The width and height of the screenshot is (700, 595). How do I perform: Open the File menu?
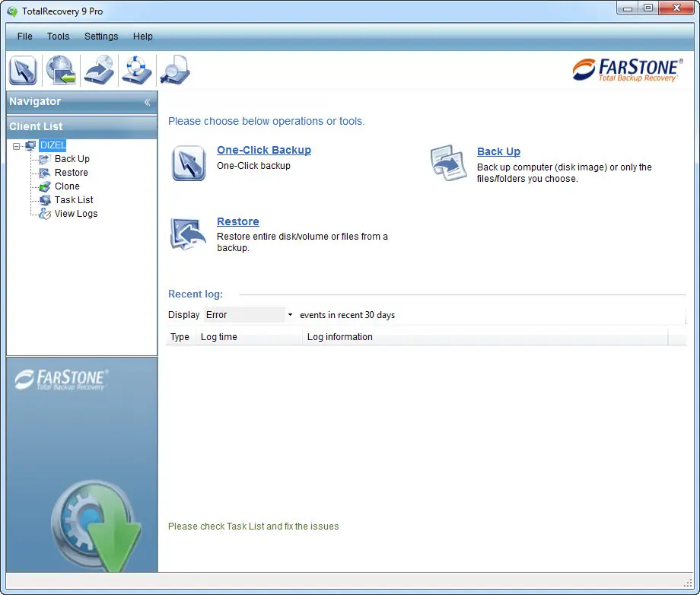(x=25, y=37)
